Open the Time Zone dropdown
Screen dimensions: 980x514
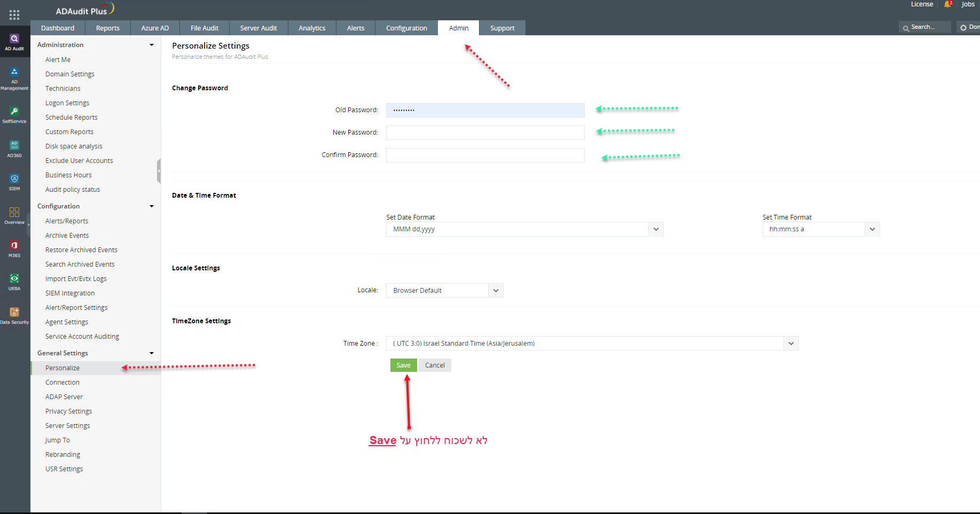[592, 344]
